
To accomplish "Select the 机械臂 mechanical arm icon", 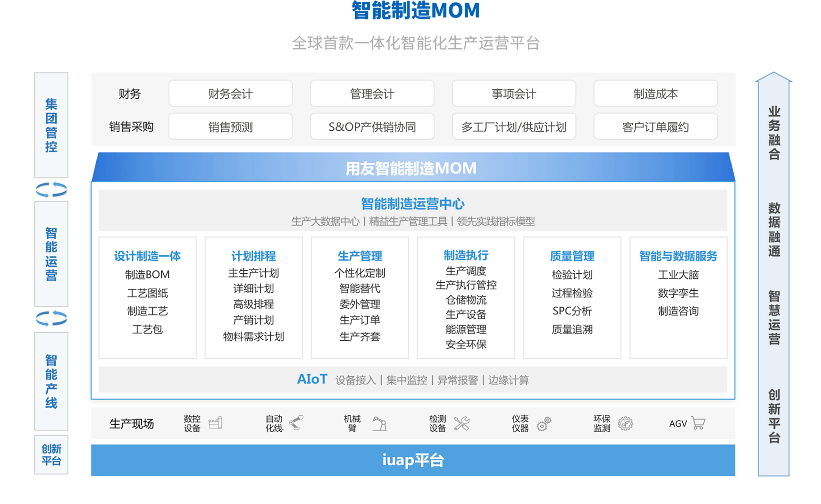I will point(380,423).
